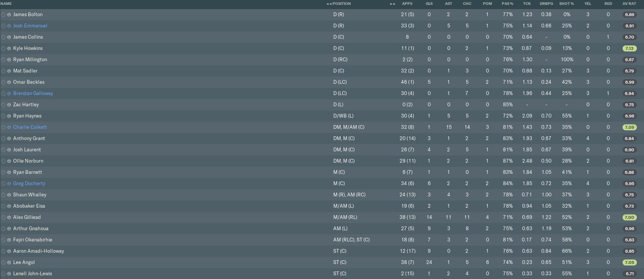Click info icon beside Lee Angol

9,262
